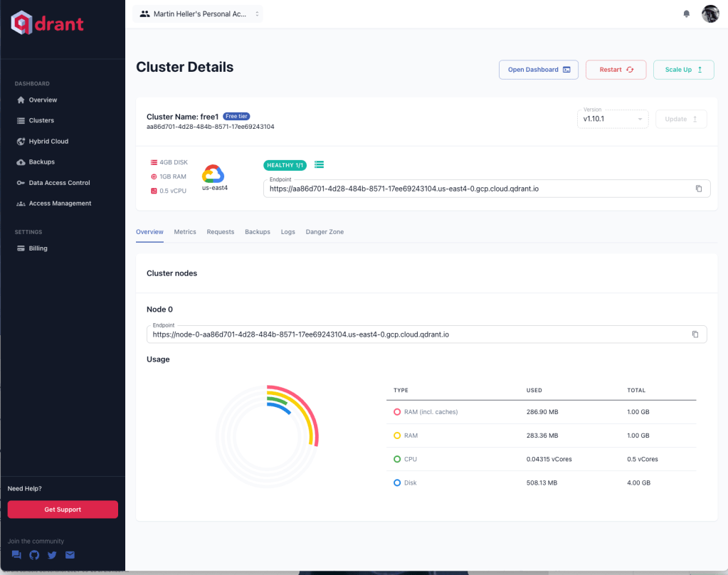Image resolution: width=728 pixels, height=575 pixels.
Task: Click the 4GB DISK icon
Action: [x=154, y=162]
